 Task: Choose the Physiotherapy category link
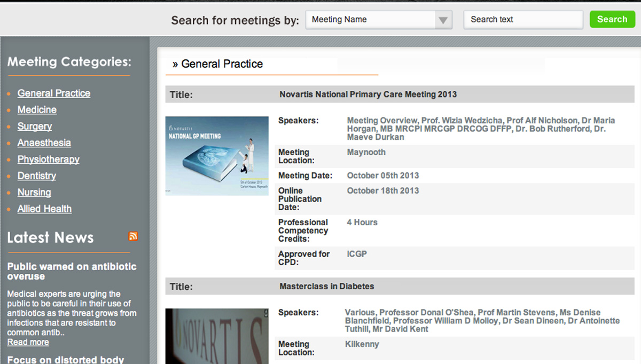click(x=48, y=160)
